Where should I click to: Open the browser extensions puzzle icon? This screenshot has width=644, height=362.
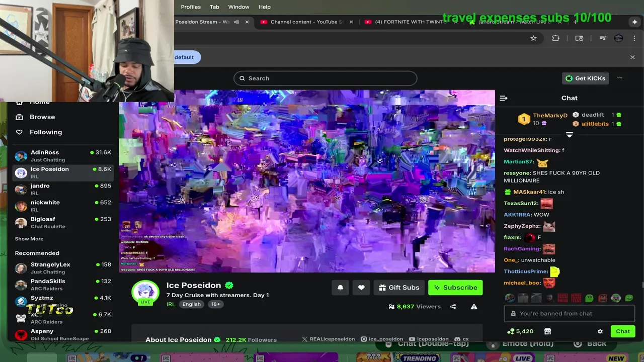(x=556, y=38)
